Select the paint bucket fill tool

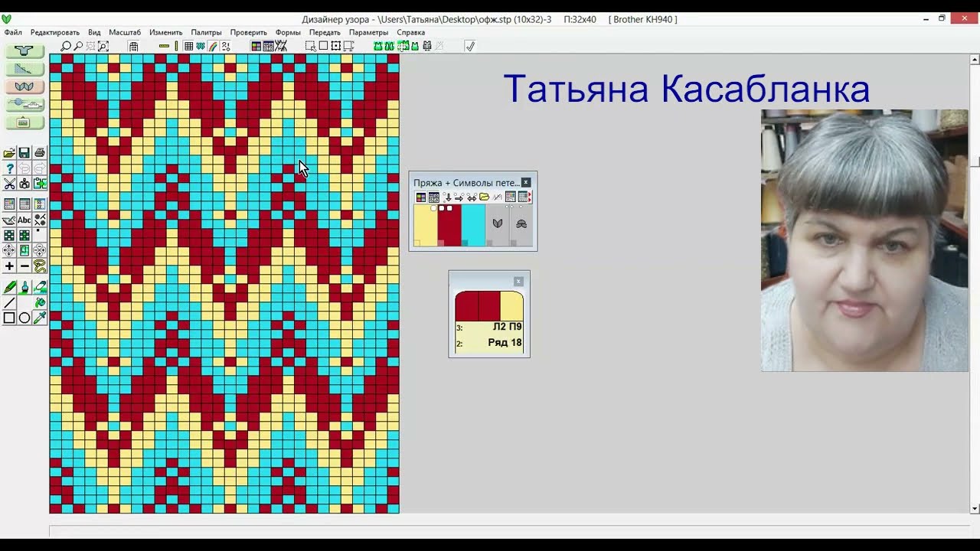pos(40,302)
